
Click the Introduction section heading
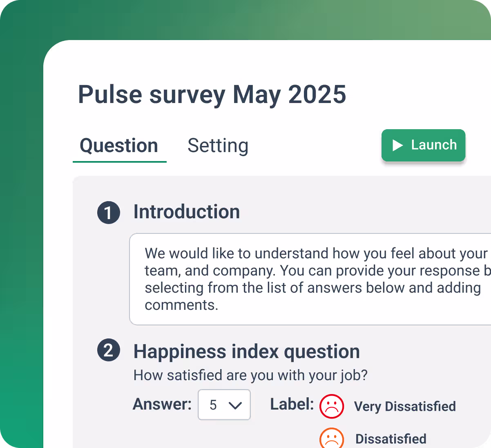[186, 212]
